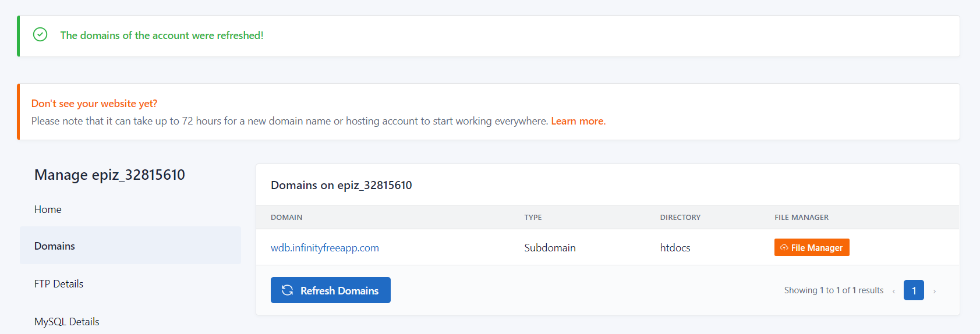Open FTP Details from the sidebar

[59, 284]
